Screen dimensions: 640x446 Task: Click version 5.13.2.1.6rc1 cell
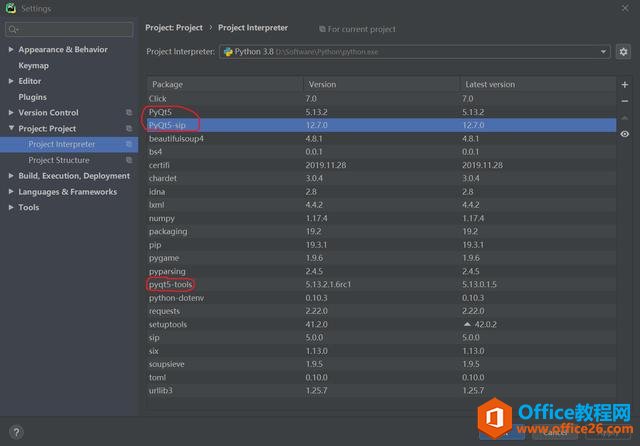click(328, 284)
